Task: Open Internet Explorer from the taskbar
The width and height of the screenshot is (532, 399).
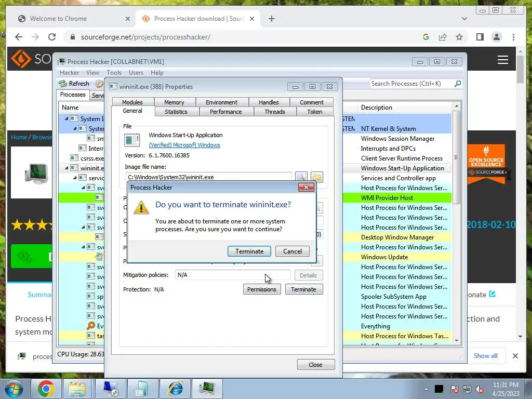Action: 176,389
